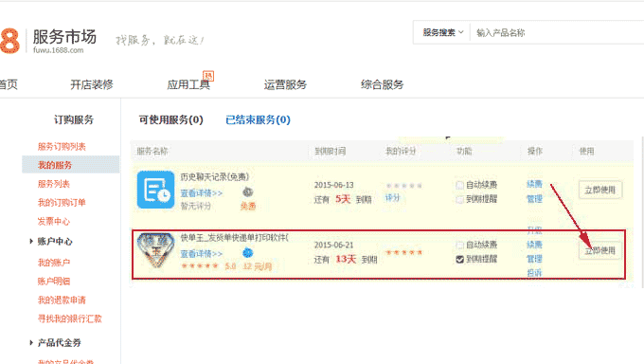Image resolution: width=644 pixels, height=364 pixels.
Task: Click my red star rating for 快单王
Action: tap(404, 252)
